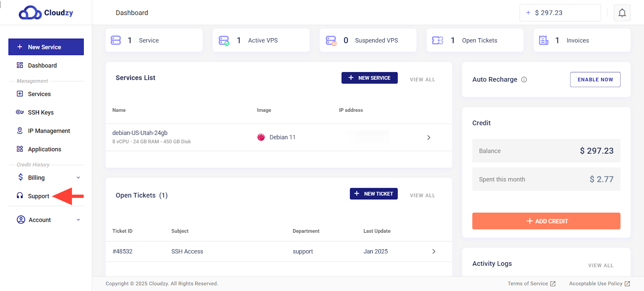The width and height of the screenshot is (644, 291).
Task: Click the Dashboard grid icon in sidebar
Action: [x=20, y=65]
